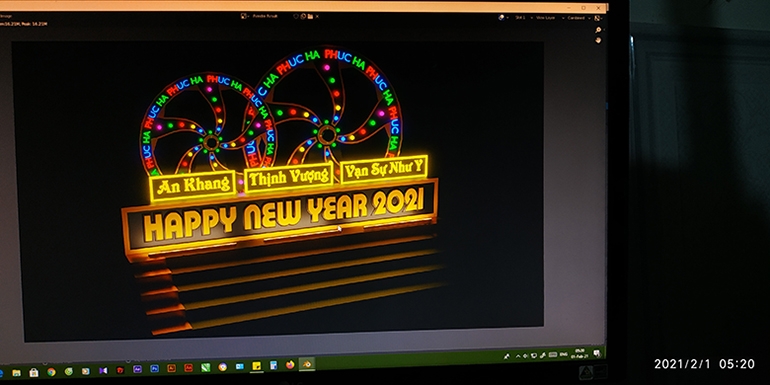Open Sticky Notes from taskbar

tap(256, 366)
